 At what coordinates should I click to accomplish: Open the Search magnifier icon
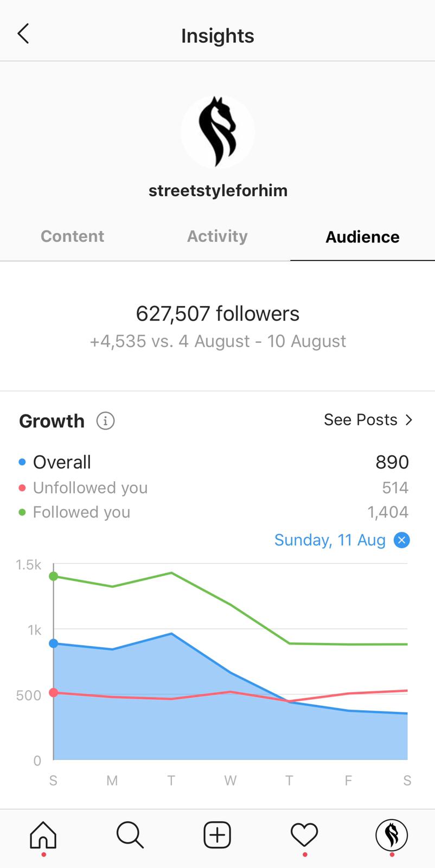(x=130, y=834)
